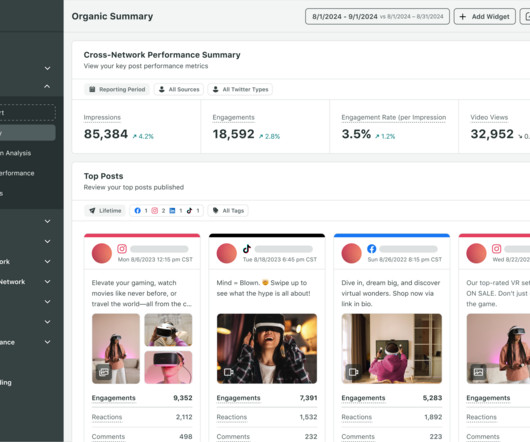Image resolution: width=530 pixels, height=442 pixels.
Task: Open the sidebar item ending in 'n Analysis'
Action: (x=16, y=153)
